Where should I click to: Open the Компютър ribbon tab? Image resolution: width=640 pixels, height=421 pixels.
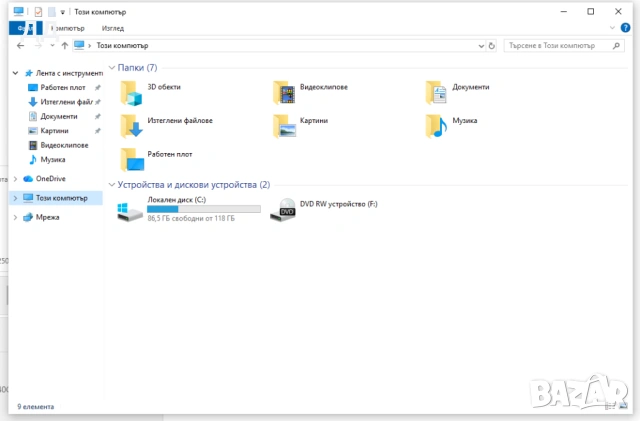[x=68, y=28]
